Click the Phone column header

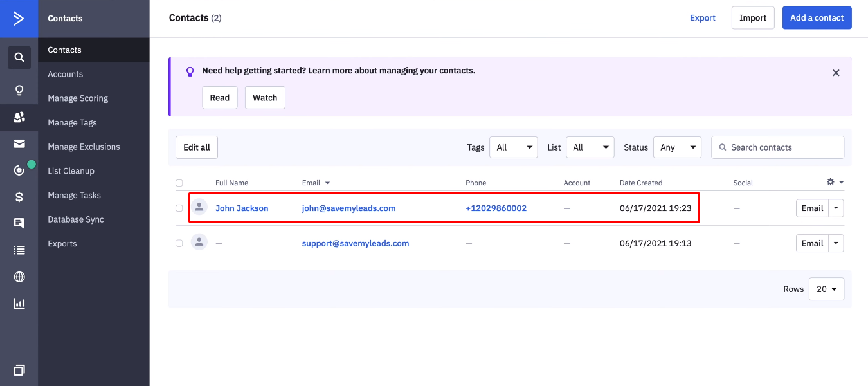[x=476, y=183]
